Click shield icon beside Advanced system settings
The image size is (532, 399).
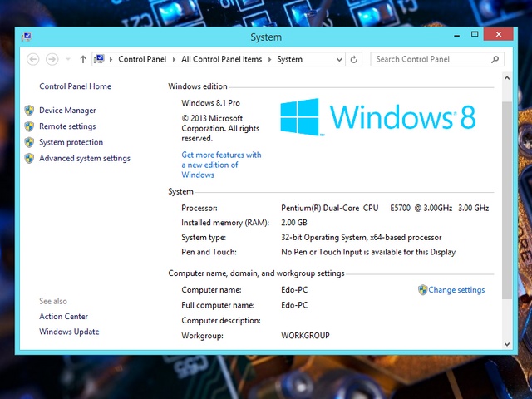click(x=29, y=158)
